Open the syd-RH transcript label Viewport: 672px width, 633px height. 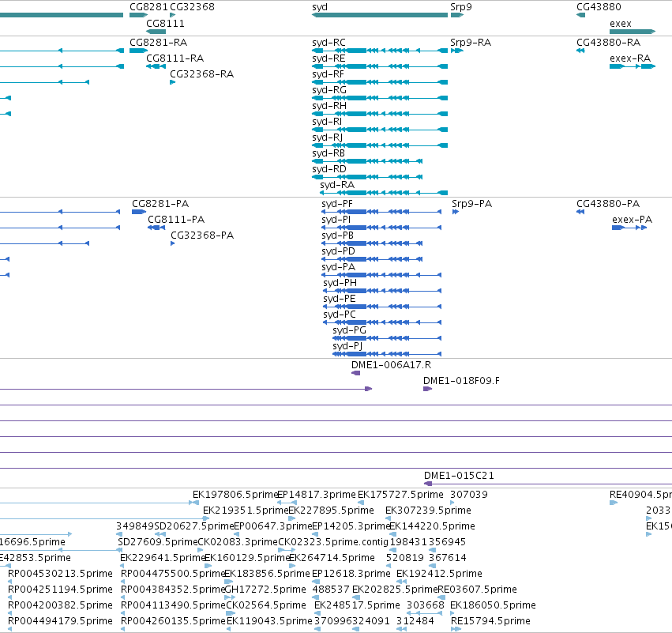tap(329, 107)
